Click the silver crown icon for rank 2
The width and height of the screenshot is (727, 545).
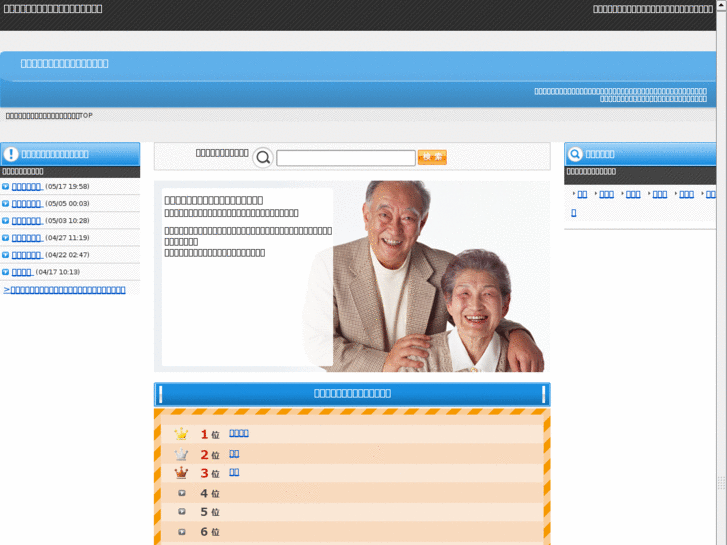tap(181, 454)
